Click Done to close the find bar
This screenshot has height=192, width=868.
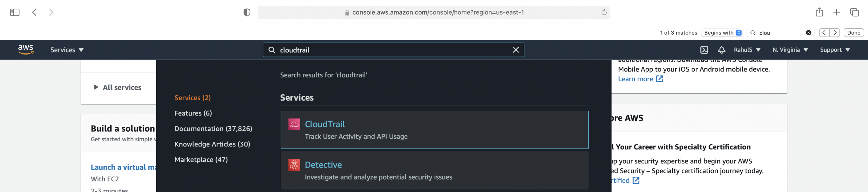tap(854, 33)
